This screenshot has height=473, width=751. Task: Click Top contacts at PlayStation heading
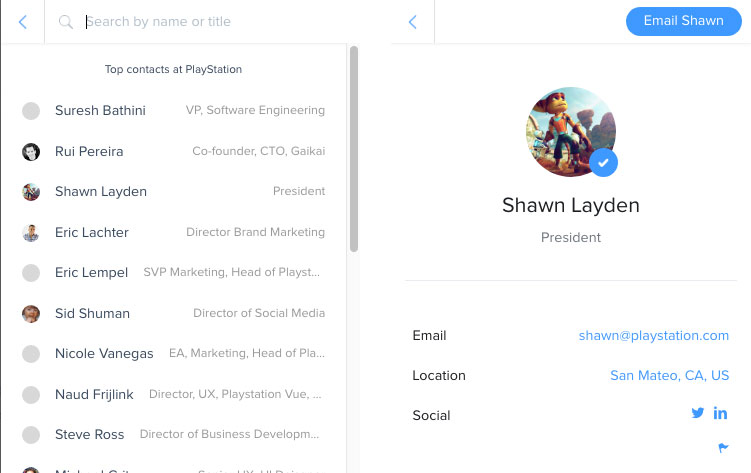pyautogui.click(x=173, y=69)
